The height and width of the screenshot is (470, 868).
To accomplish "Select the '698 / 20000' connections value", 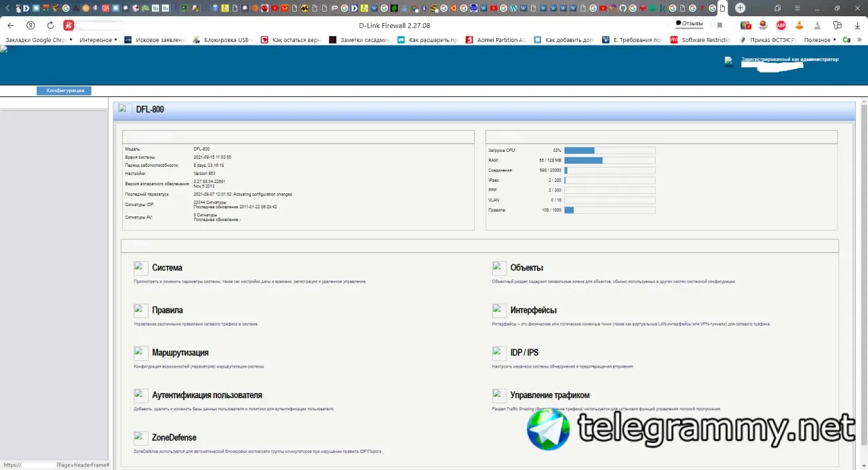I will point(551,170).
